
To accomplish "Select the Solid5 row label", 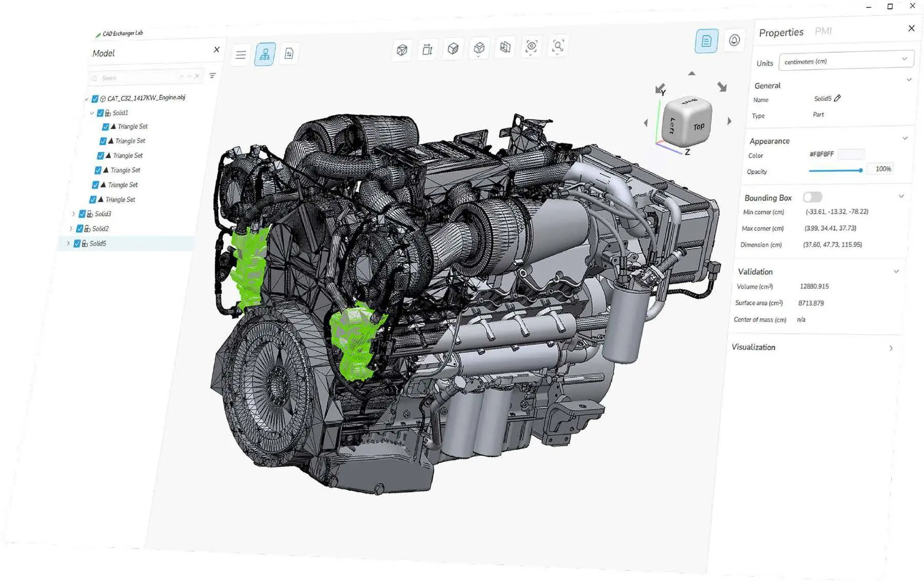I will [x=98, y=244].
